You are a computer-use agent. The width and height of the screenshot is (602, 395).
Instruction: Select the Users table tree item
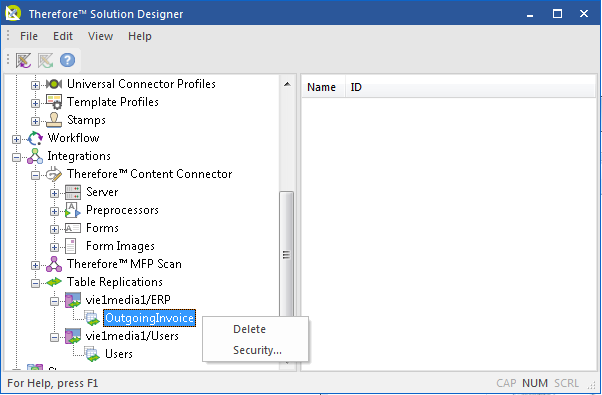tap(119, 354)
